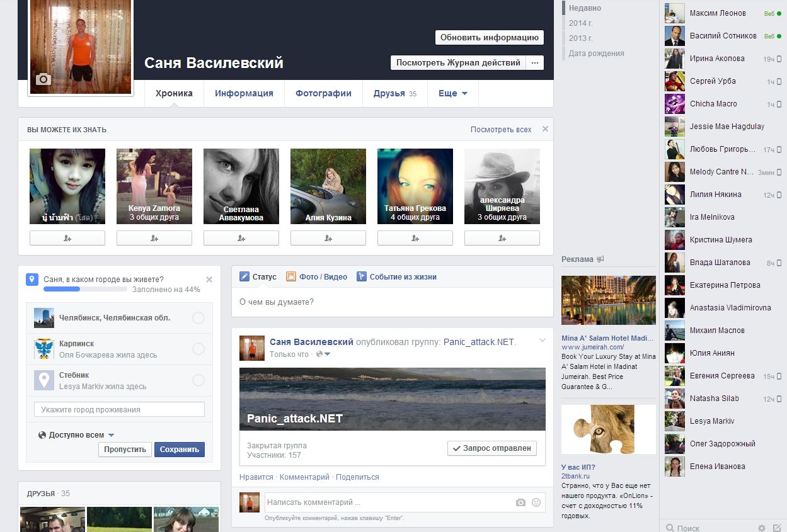Click Нравится under the post
The height and width of the screenshot is (532, 787).
[x=256, y=477]
